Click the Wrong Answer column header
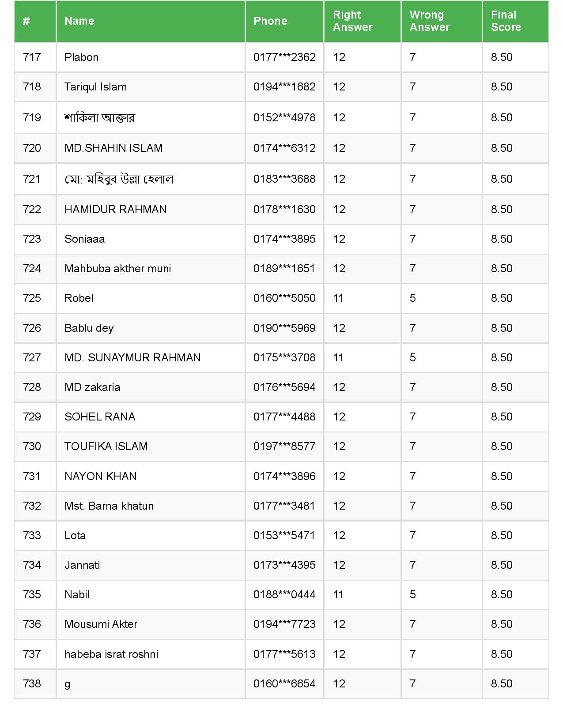 click(x=429, y=21)
